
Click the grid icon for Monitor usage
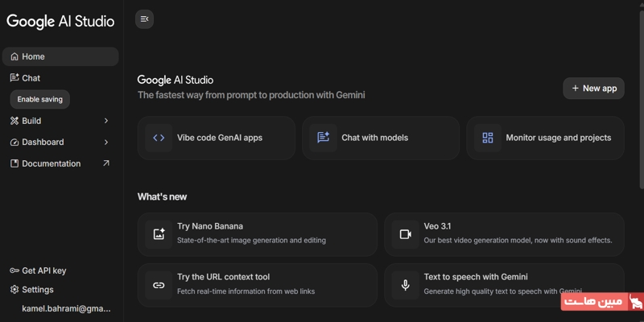click(488, 138)
